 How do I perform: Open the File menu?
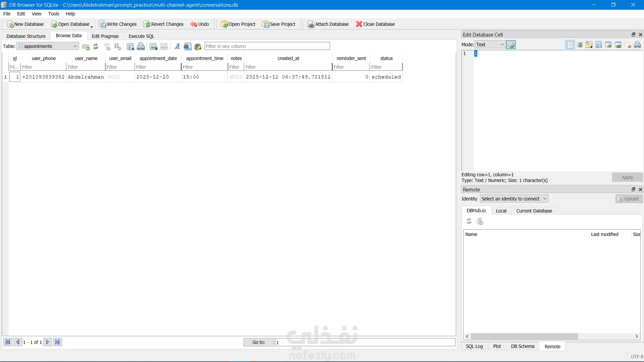coord(7,14)
